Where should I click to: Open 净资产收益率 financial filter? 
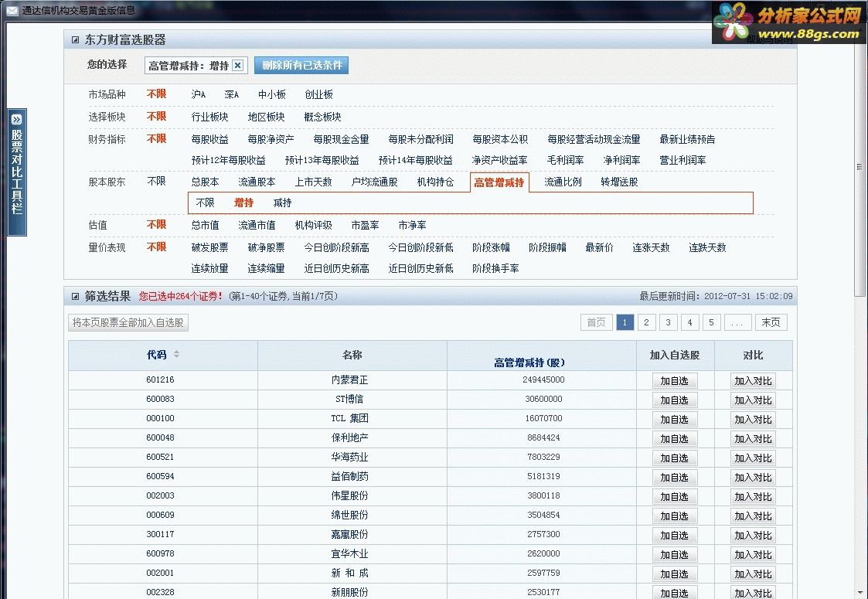tap(500, 161)
